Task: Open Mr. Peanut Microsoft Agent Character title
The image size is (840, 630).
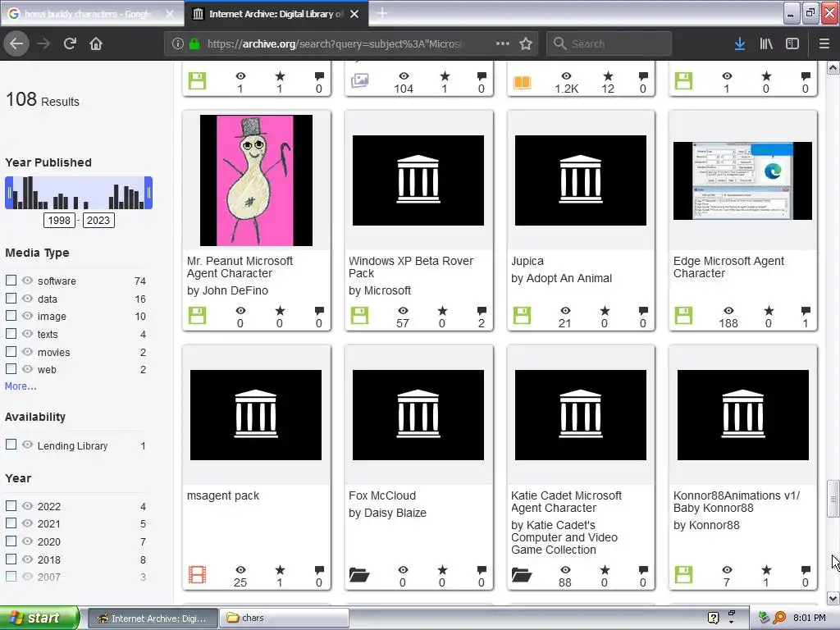Action: pyautogui.click(x=240, y=267)
